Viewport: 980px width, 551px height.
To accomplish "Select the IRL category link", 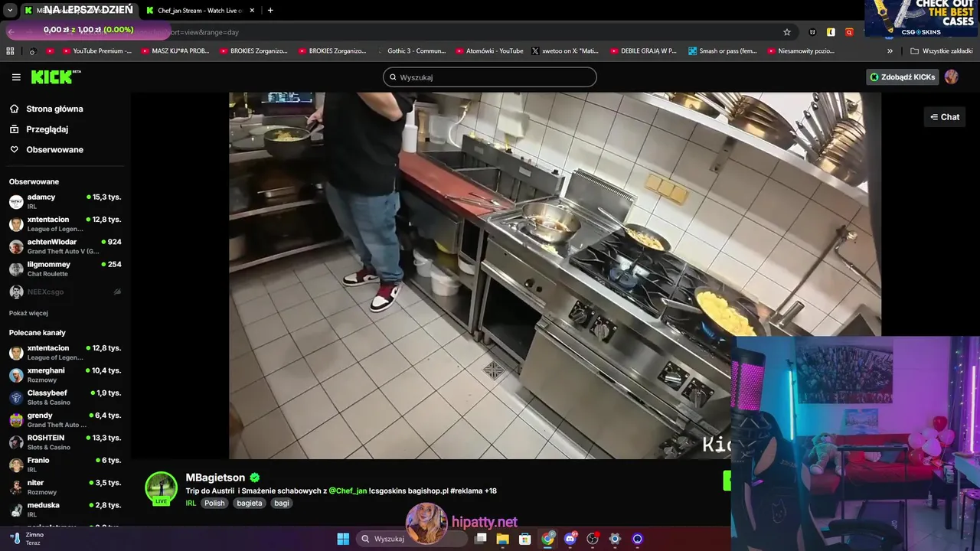I will (x=191, y=503).
